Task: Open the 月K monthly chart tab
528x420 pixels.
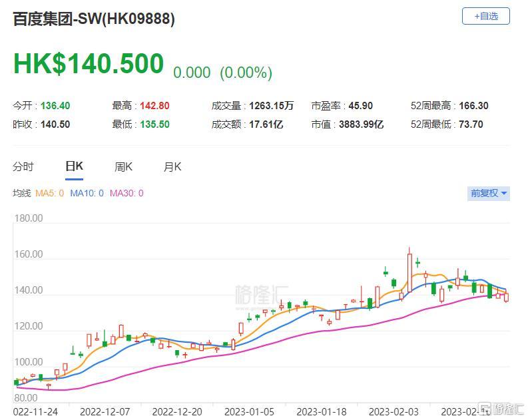Action: pyautogui.click(x=172, y=166)
